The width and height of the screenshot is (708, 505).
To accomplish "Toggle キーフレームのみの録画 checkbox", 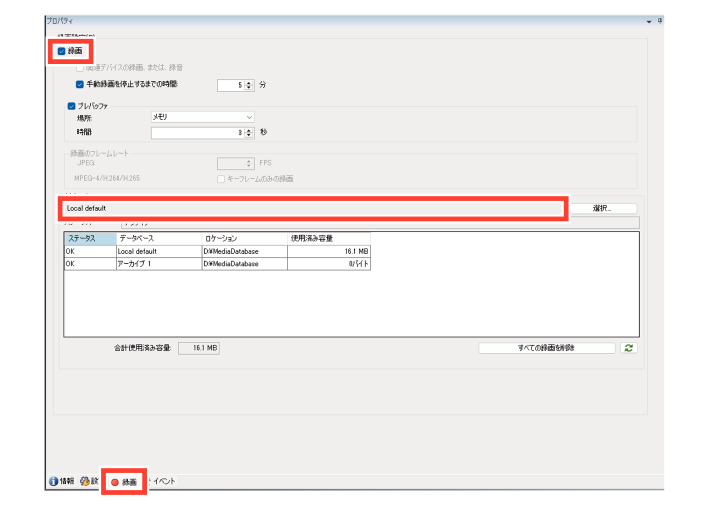I will pos(221,179).
